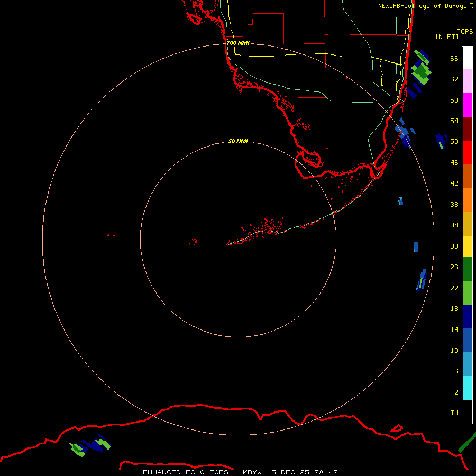
Task: Click the TH label on the legend
Action: tap(454, 413)
